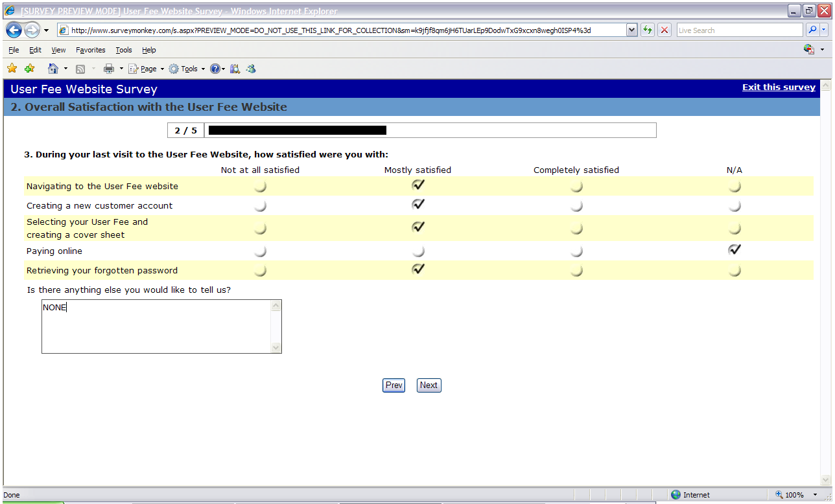Click inside the address bar URL field
The width and height of the screenshot is (835, 504).
coord(347,30)
